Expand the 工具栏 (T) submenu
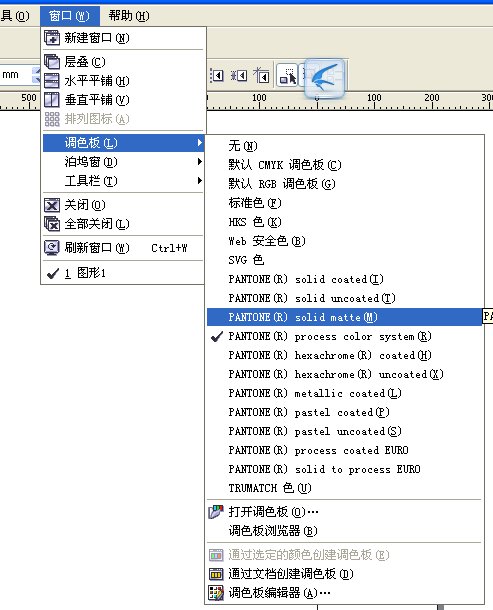Viewport: 493px width, 610px height. (122, 181)
